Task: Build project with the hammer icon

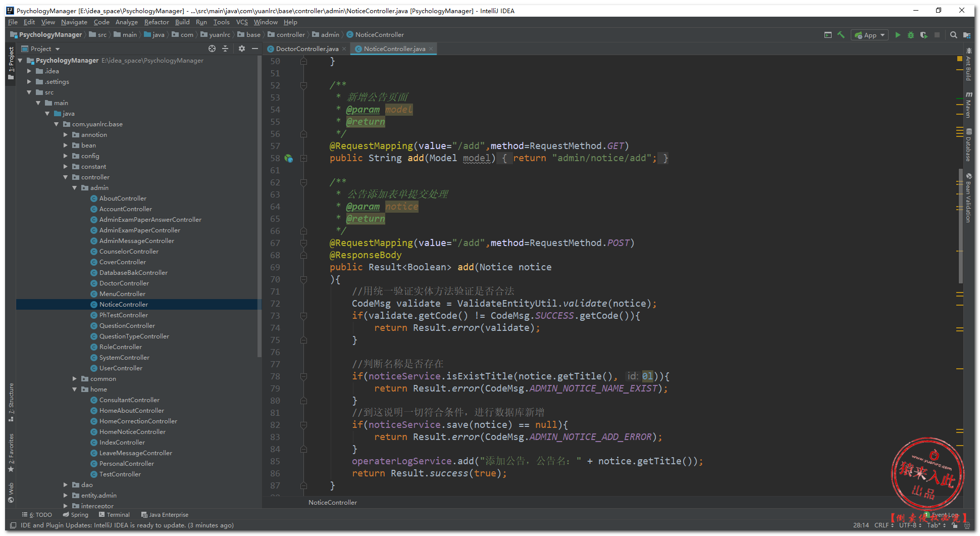Action: click(841, 35)
